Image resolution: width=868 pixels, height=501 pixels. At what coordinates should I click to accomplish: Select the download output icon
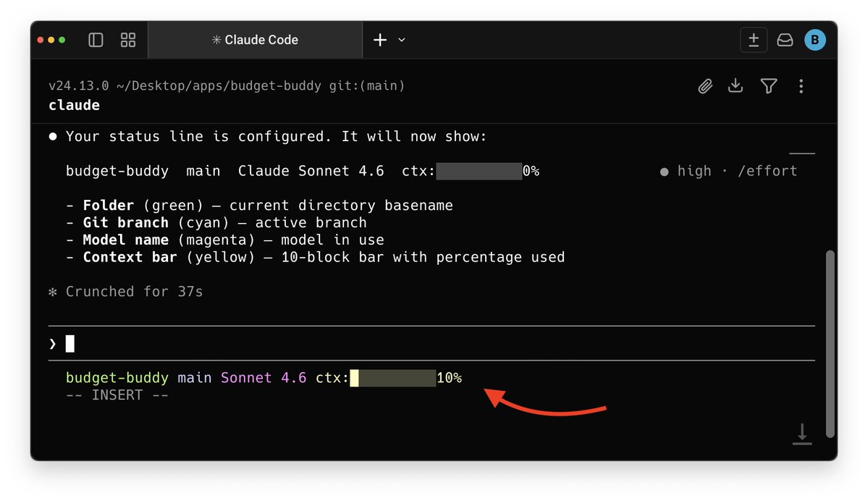(x=736, y=86)
